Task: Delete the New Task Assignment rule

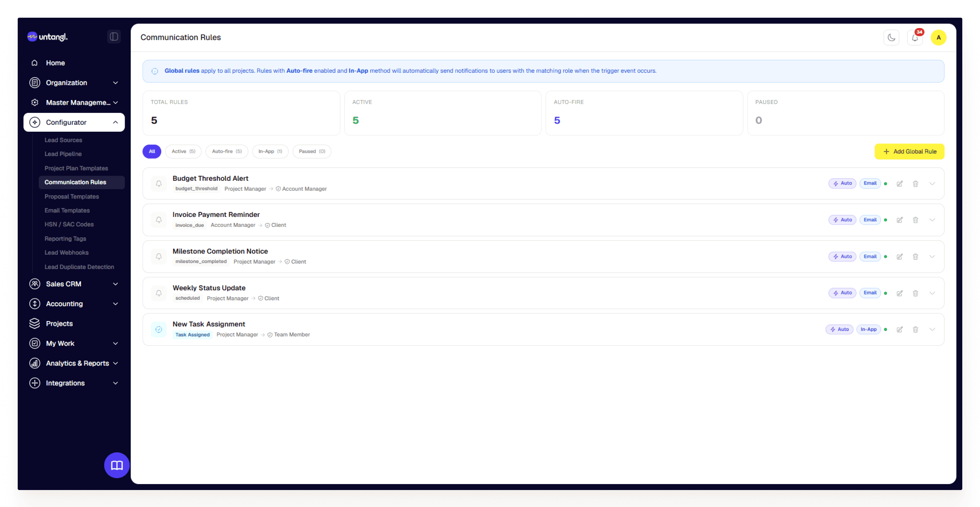Action: [x=915, y=330]
